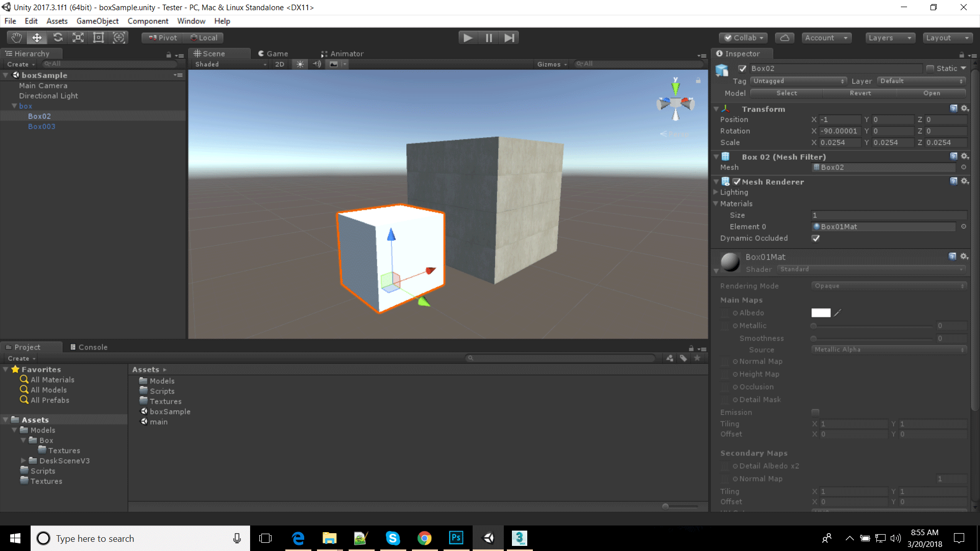Expand DeskSceneV3 folder
Screen dimensions: 980x551
pos(23,460)
